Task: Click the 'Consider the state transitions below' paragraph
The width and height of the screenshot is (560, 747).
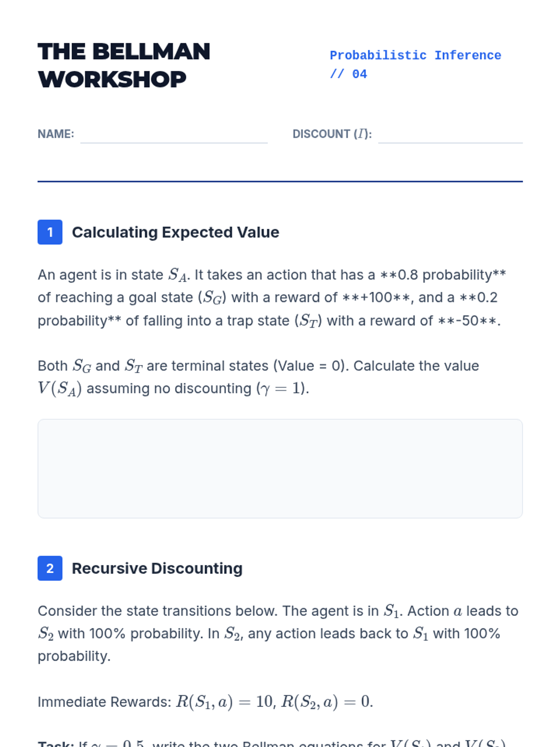Action: point(278,633)
